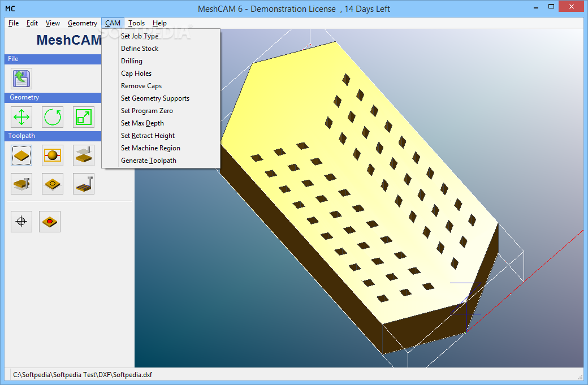588x385 pixels.
Task: Select the move geometry arrows icon
Action: (x=21, y=117)
